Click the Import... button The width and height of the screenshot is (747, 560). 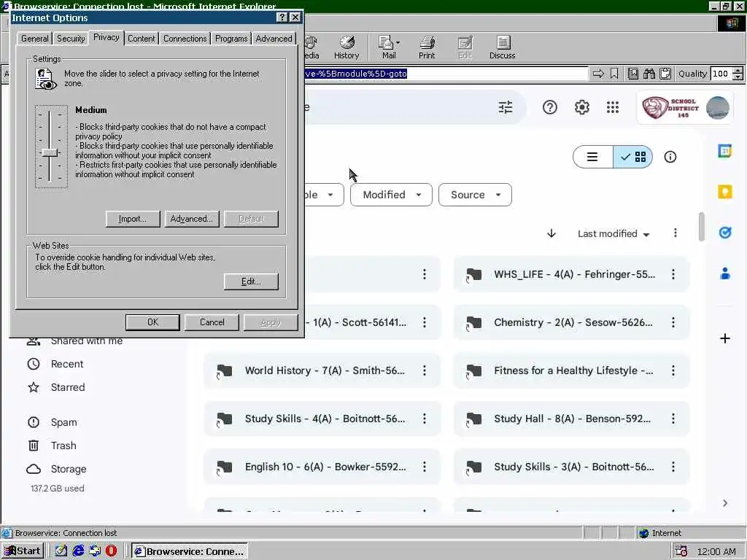(133, 219)
